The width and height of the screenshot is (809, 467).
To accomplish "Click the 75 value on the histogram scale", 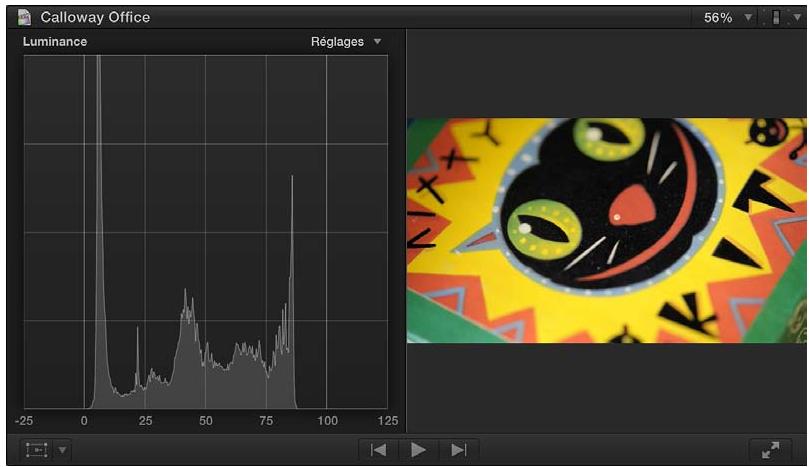I will click(x=266, y=421).
